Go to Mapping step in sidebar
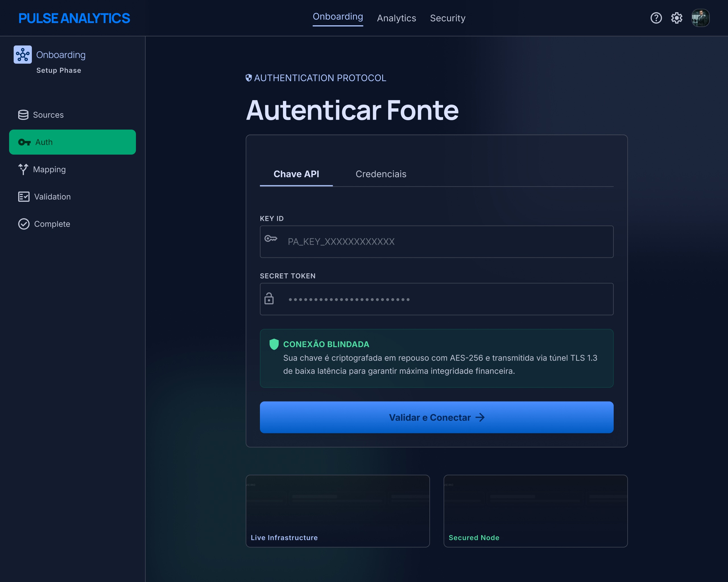This screenshot has height=582, width=728. pos(72,169)
